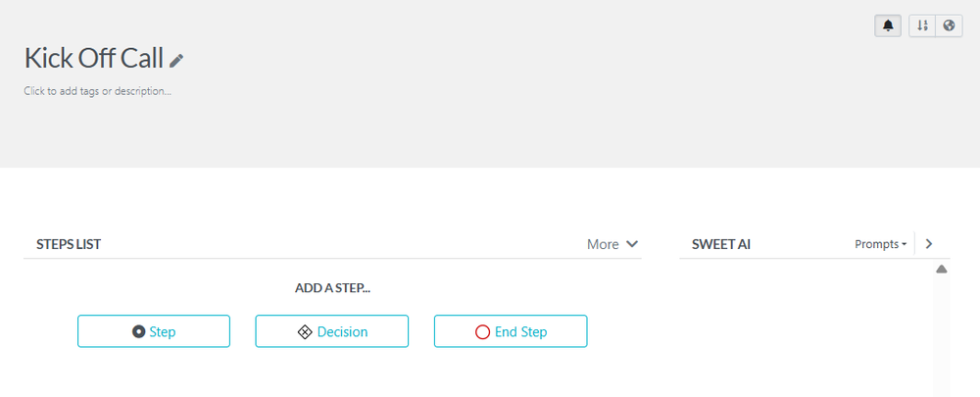
Task: Open the More menu in Steps List
Action: [603, 244]
